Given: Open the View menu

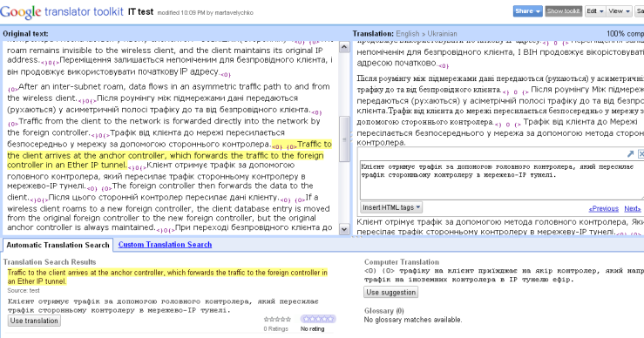Looking at the screenshot, I should tap(619, 11).
